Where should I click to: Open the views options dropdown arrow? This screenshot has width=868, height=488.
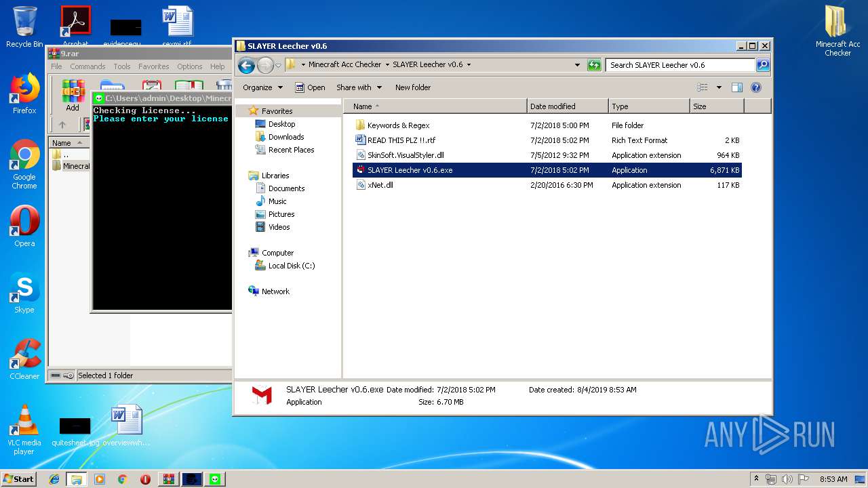719,87
